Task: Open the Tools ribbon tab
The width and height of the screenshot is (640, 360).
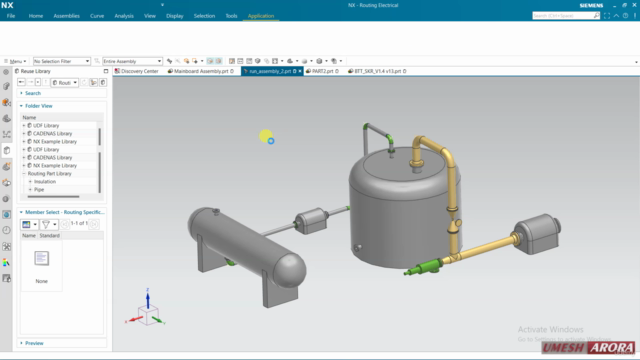Action: click(x=231, y=16)
